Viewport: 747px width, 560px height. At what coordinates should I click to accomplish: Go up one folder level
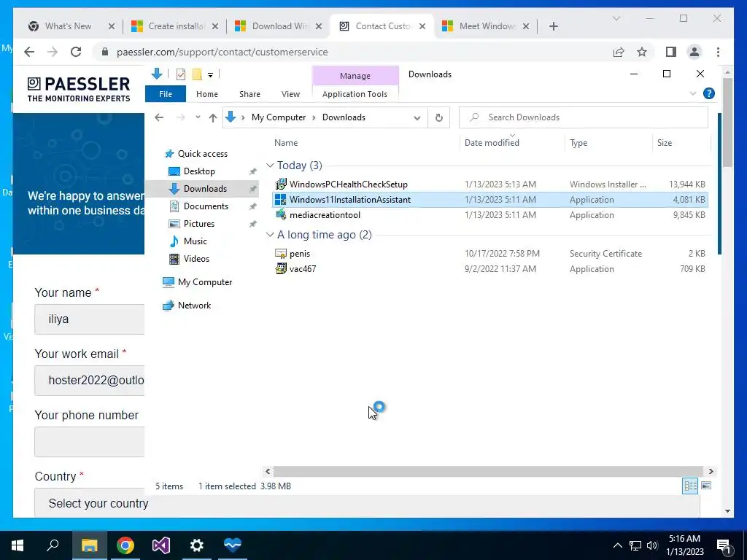tap(212, 117)
